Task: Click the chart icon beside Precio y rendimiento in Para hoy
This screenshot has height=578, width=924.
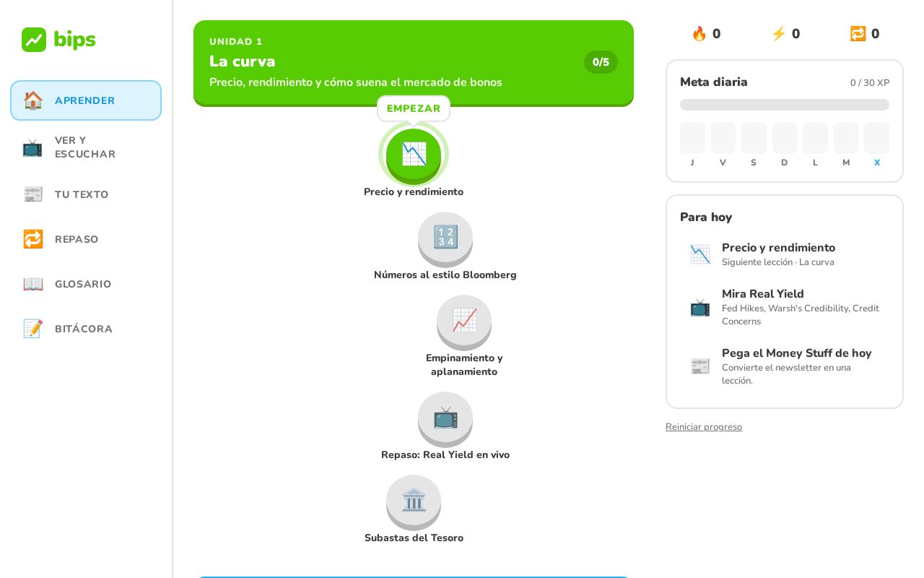Action: pos(700,254)
